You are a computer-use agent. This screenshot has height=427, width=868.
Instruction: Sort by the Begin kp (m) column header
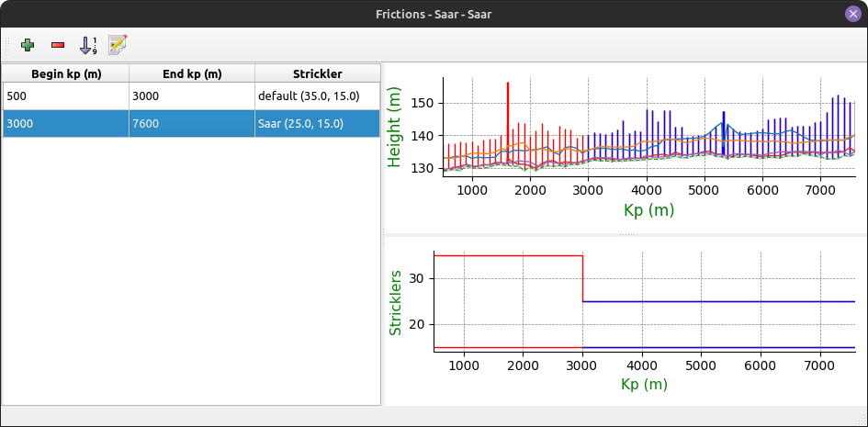pyautogui.click(x=66, y=73)
